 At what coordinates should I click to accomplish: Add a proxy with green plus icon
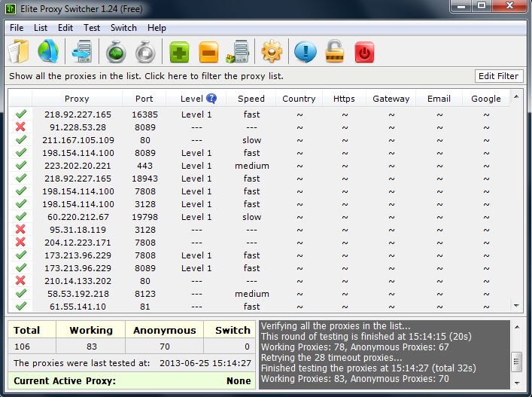point(179,52)
